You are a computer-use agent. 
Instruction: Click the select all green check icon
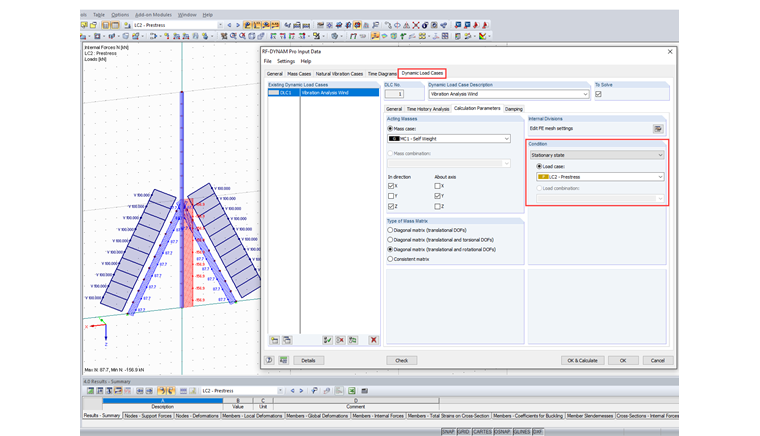pos(328,340)
